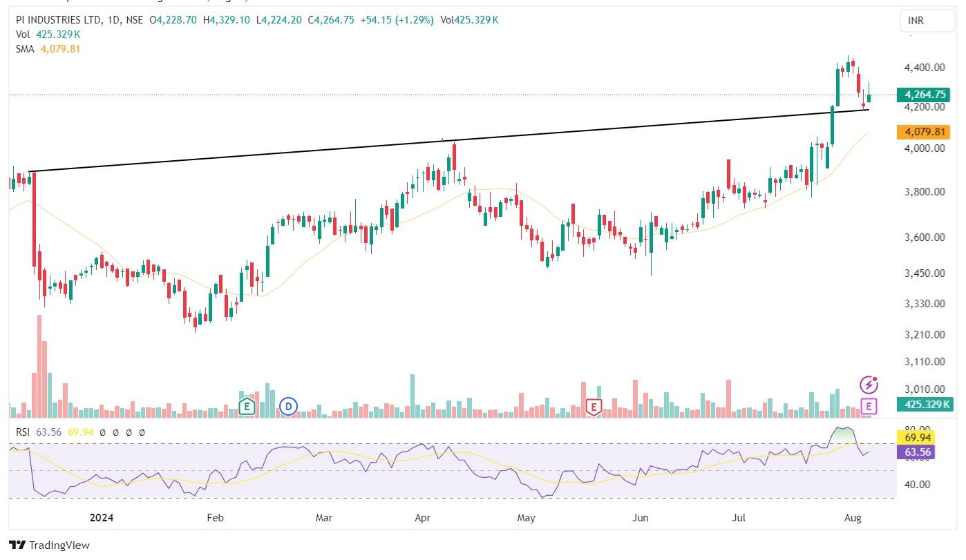Click the Apr label on time axis
The height and width of the screenshot is (560, 966).
click(422, 517)
